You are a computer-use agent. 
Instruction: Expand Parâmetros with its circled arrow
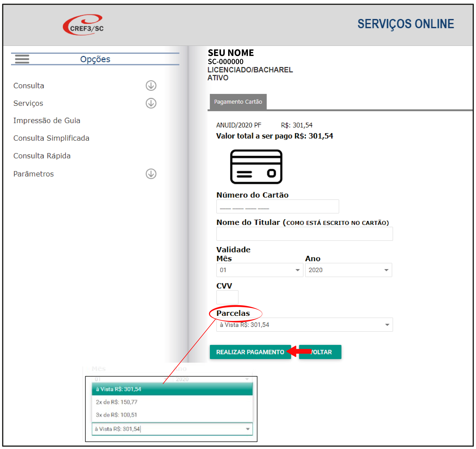pos(151,174)
